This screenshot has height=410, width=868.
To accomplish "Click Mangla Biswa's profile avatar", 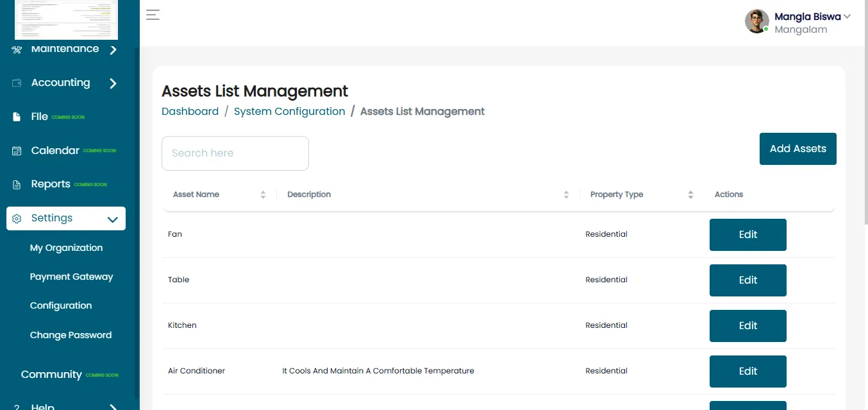I will (756, 21).
